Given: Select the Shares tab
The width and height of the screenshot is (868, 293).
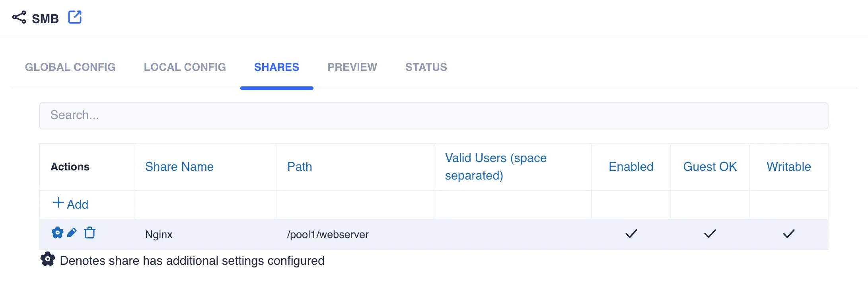Looking at the screenshot, I should pos(276,67).
